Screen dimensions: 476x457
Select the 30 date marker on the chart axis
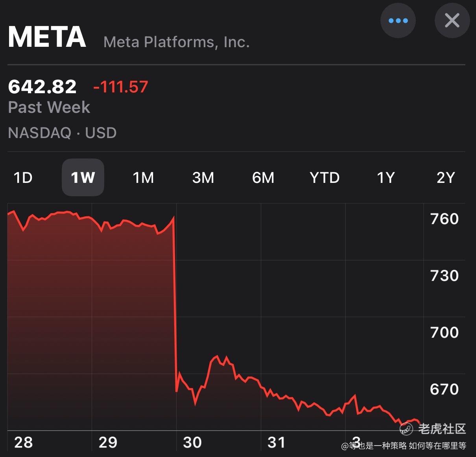(x=192, y=442)
